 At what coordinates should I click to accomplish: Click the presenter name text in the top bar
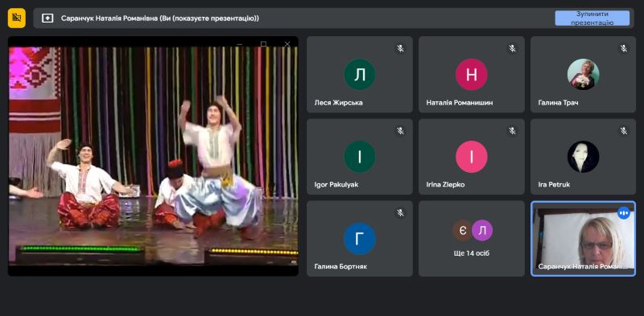coord(160,18)
